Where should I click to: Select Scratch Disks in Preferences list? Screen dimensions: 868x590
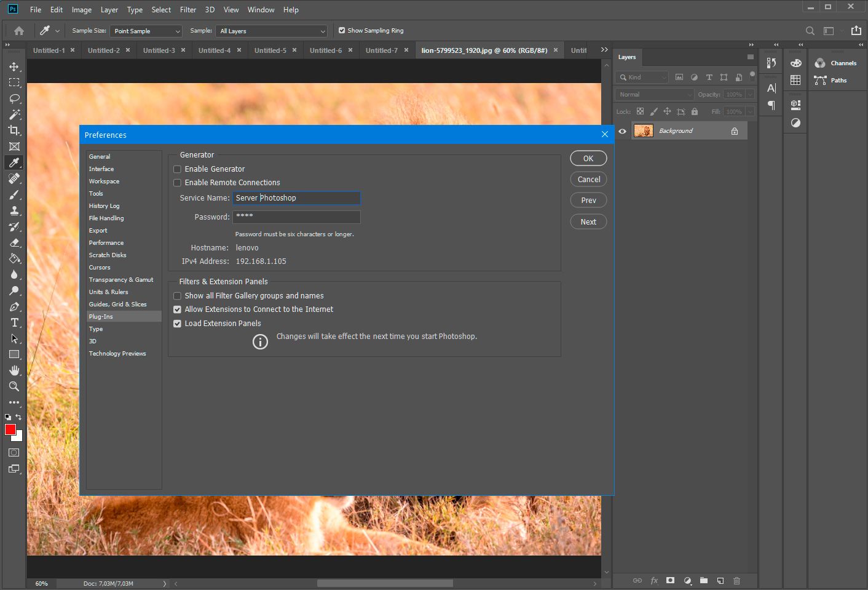(108, 255)
